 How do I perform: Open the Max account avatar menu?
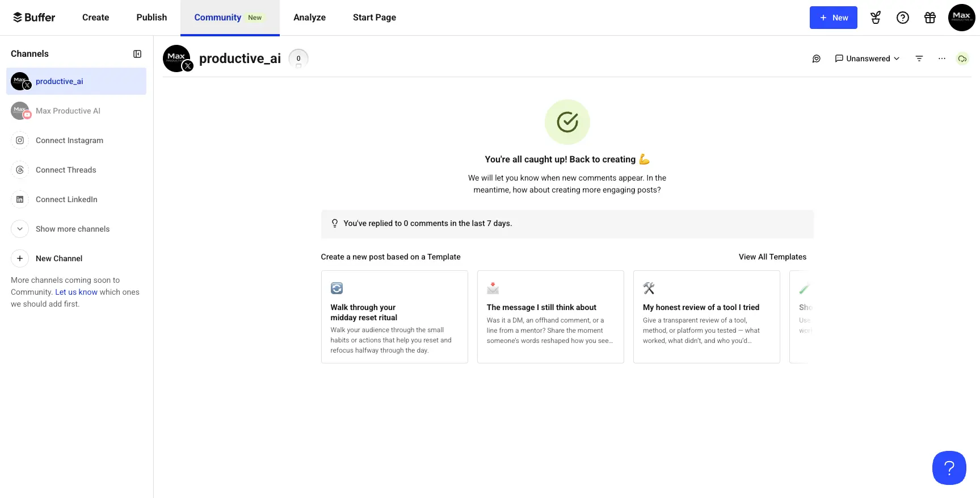click(x=961, y=18)
